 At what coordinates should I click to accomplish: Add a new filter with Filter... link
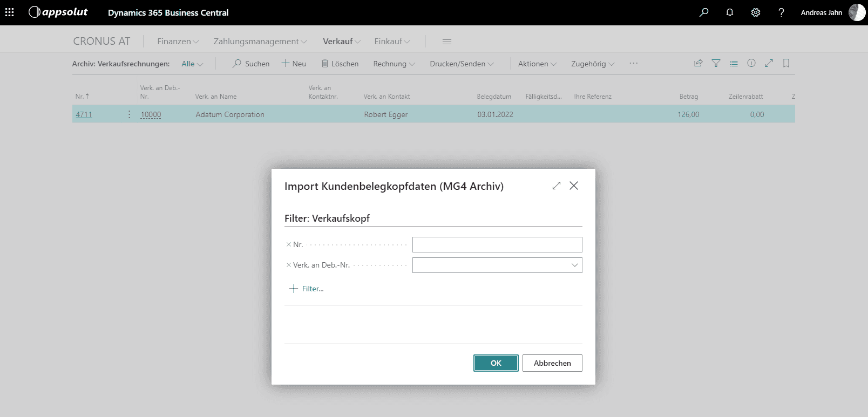pyautogui.click(x=307, y=289)
